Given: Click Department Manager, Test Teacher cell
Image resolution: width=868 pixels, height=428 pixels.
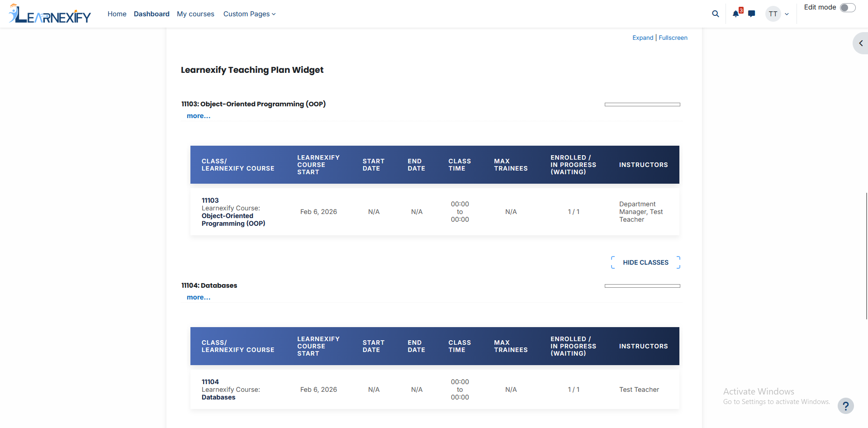Looking at the screenshot, I should pos(641,212).
